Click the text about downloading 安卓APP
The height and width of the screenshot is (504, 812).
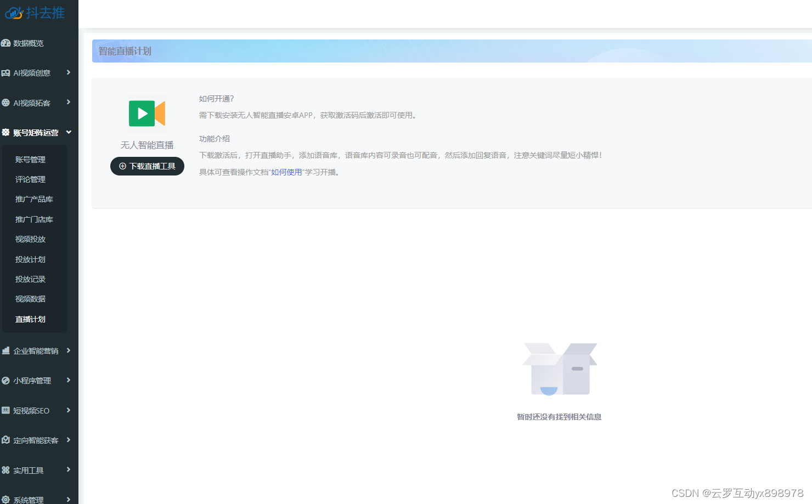coord(309,115)
